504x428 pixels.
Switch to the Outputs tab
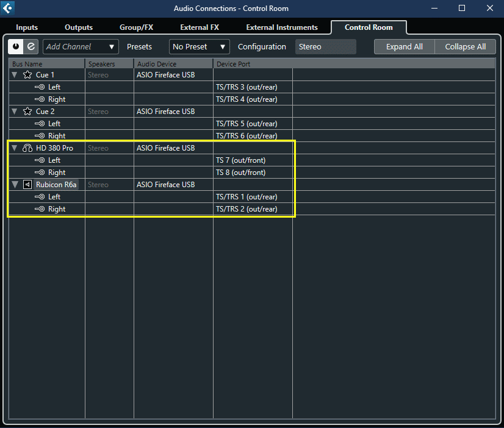pos(79,27)
